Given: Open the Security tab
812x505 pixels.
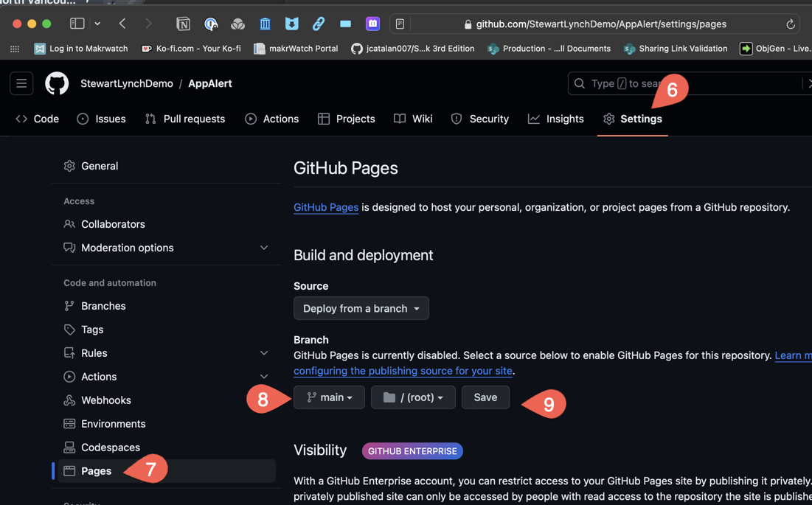Looking at the screenshot, I should tap(479, 119).
